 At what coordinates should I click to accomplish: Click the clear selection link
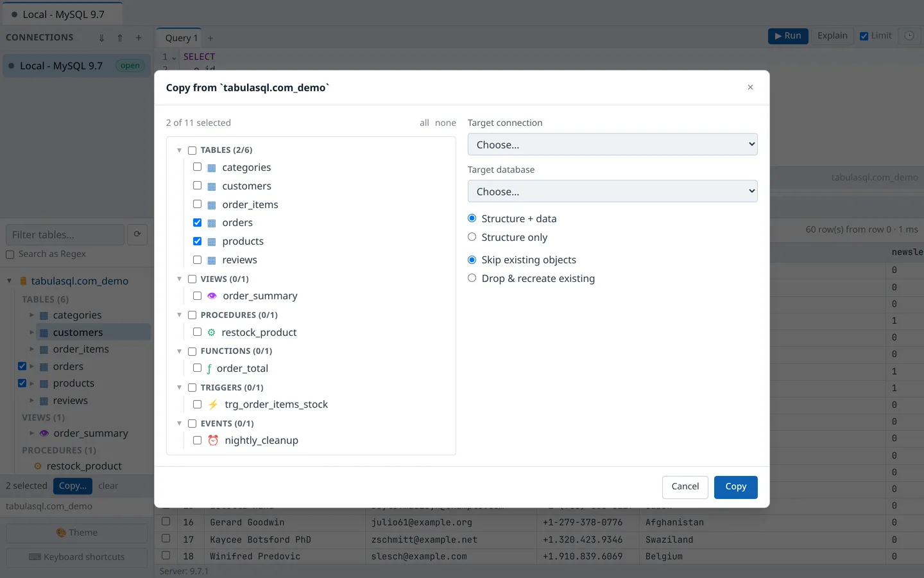click(108, 486)
